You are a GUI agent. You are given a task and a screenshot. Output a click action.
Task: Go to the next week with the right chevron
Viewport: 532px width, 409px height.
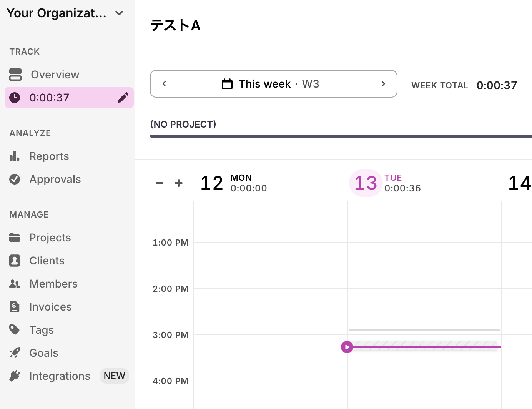[383, 84]
